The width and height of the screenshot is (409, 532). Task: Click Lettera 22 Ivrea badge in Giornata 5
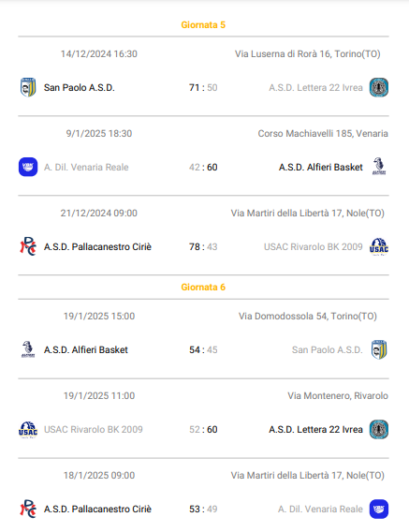pyautogui.click(x=379, y=87)
